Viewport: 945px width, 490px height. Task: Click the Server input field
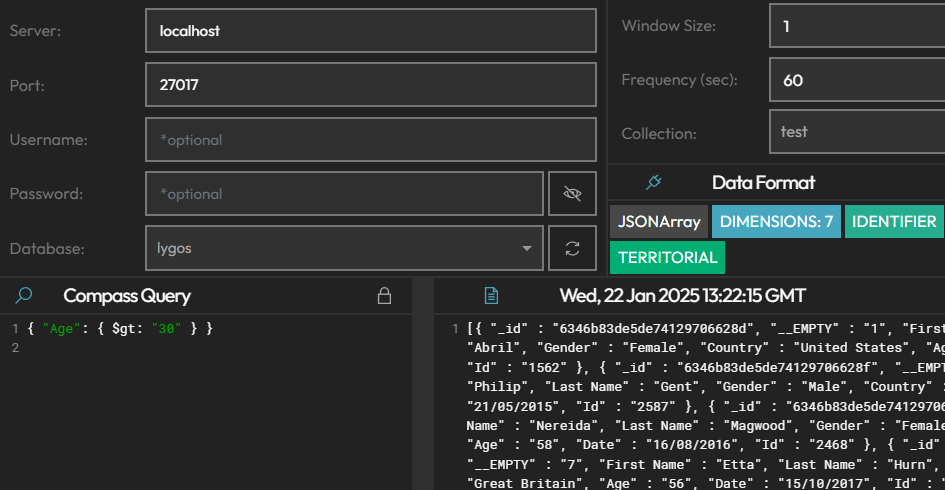[x=370, y=31]
